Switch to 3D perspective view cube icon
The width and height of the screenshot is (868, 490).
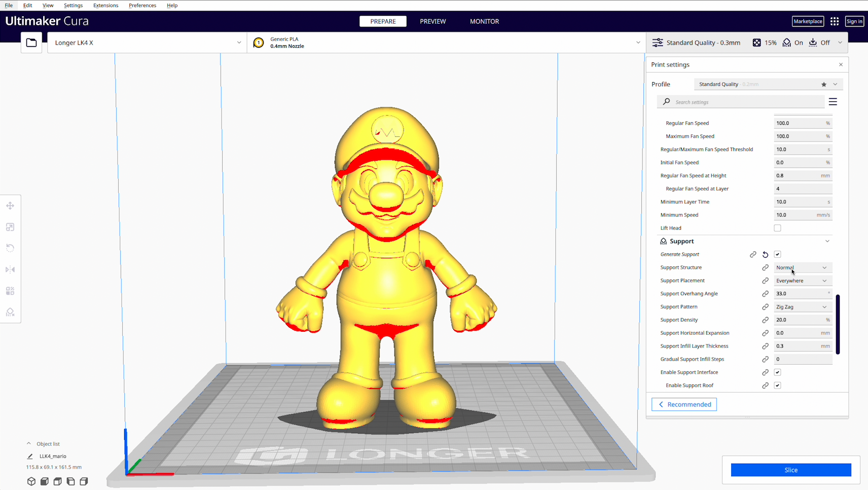point(31,481)
